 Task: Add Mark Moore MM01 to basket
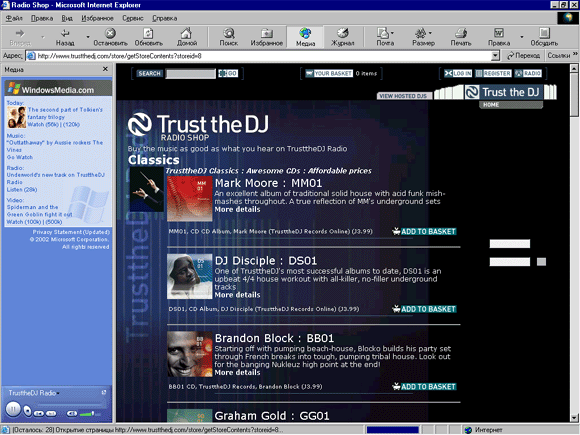(424, 232)
